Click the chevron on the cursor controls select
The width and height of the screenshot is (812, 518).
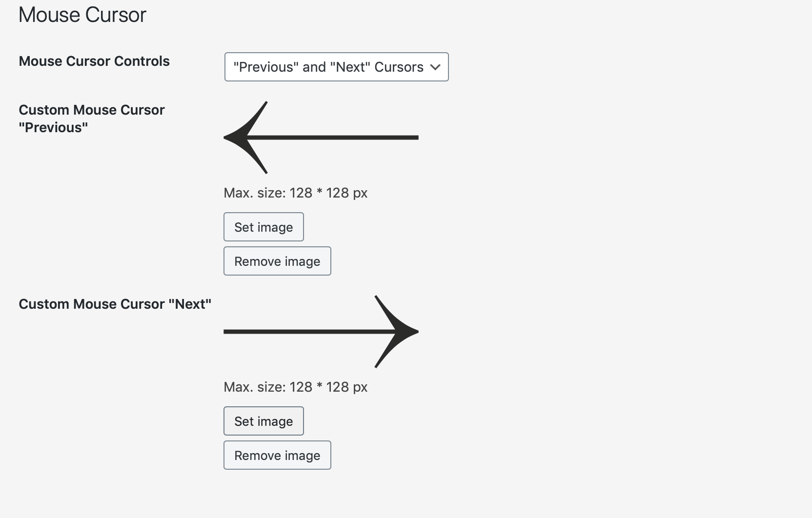pos(435,67)
